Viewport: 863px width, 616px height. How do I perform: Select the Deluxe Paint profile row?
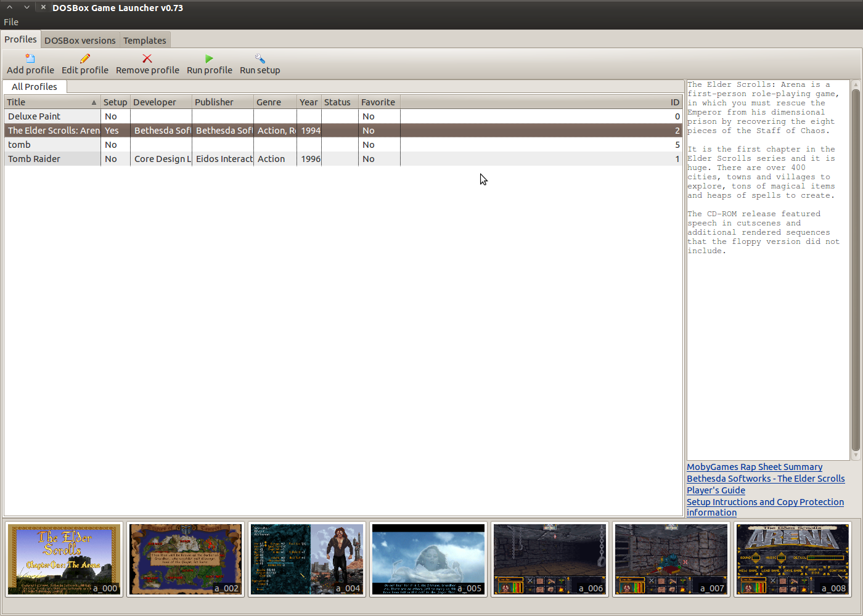tap(343, 116)
